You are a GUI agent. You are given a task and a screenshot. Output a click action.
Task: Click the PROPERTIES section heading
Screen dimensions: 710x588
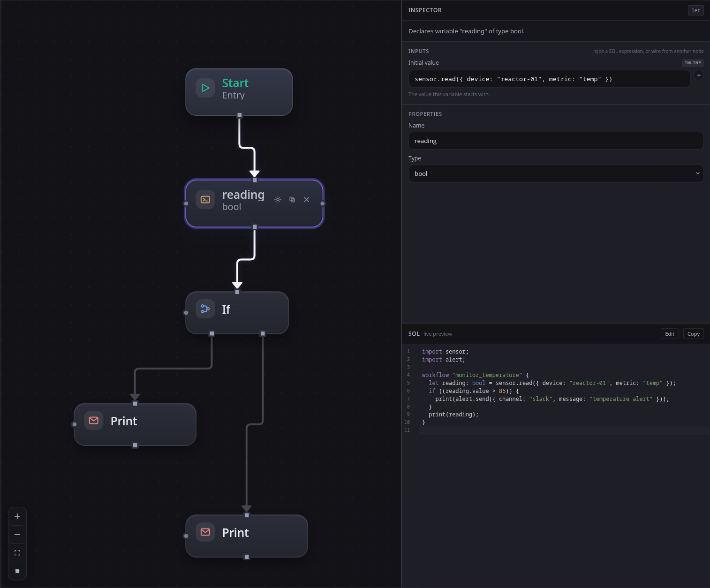425,114
